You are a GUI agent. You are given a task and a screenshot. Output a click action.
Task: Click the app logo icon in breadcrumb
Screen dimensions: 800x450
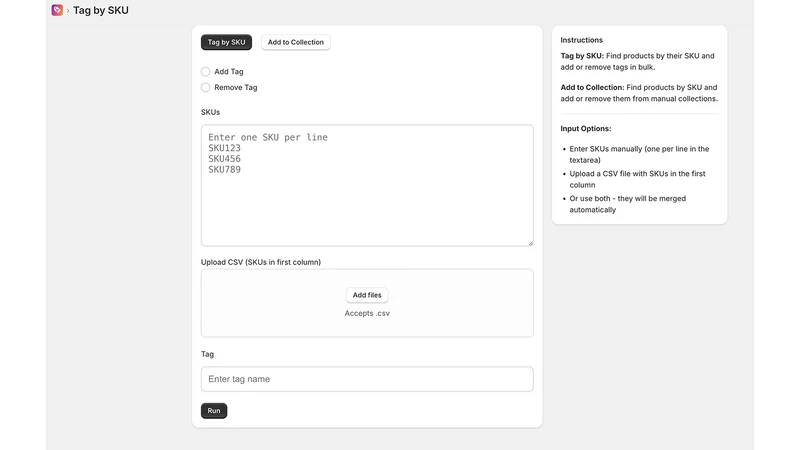coord(57,10)
